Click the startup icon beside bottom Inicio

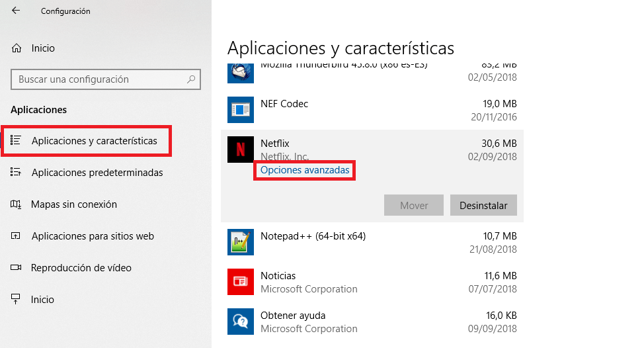pyautogui.click(x=16, y=299)
